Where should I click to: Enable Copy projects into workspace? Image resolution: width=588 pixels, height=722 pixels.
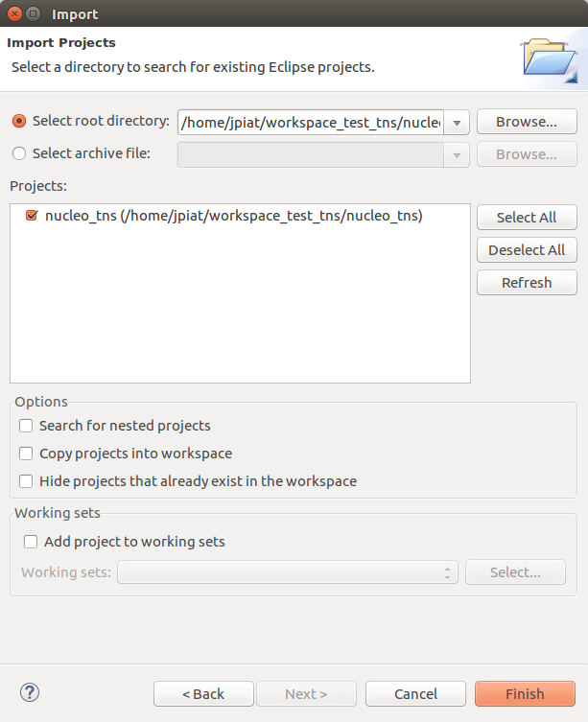point(27,454)
